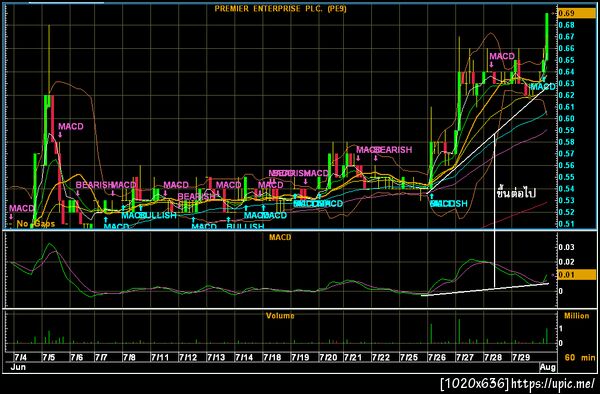Select the 7/18 date on time axis
Screen dimensions: 600x394
click(x=272, y=358)
